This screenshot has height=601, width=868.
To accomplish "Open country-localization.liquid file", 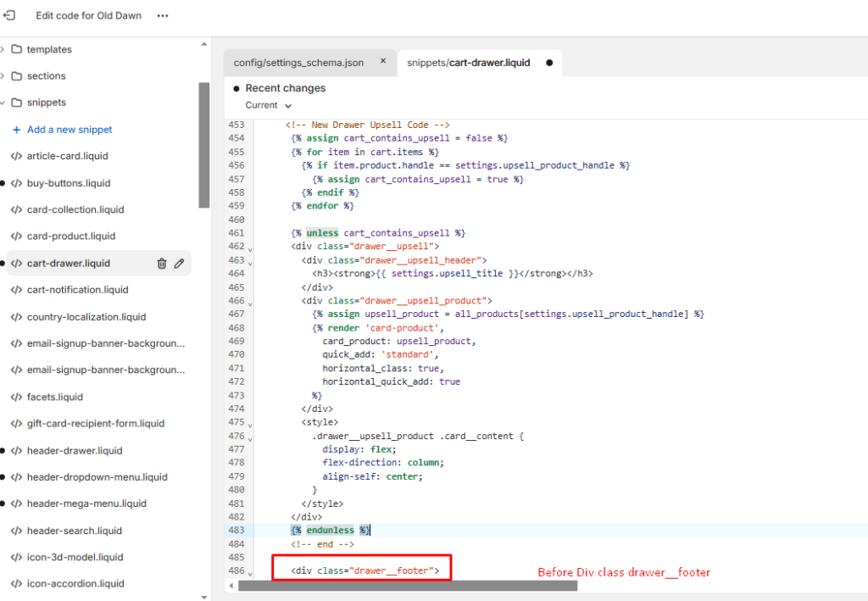I will pos(86,317).
